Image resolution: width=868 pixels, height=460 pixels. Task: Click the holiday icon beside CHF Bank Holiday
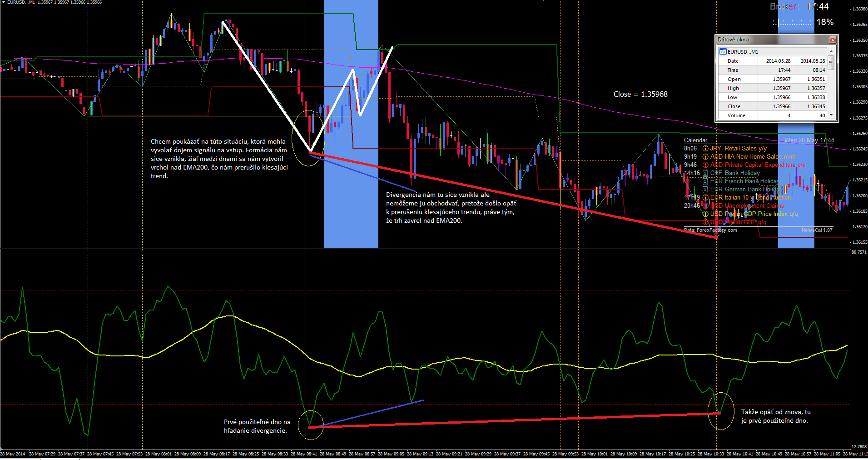[x=705, y=173]
